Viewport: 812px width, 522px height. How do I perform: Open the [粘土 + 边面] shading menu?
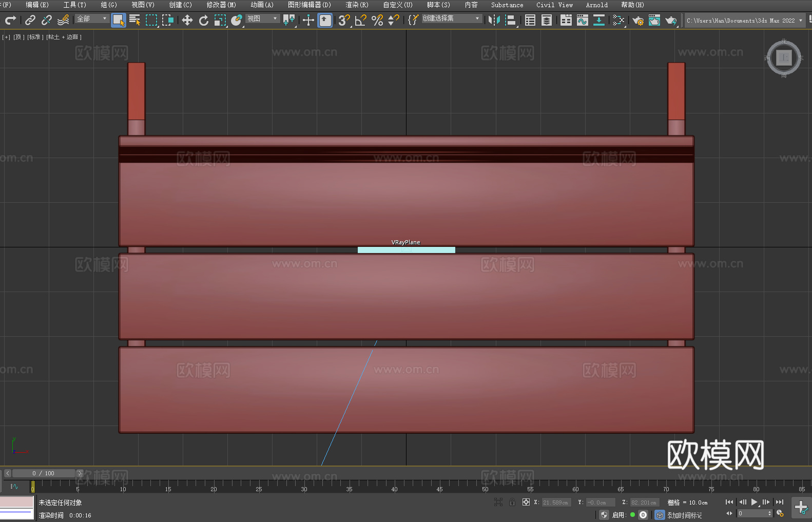pyautogui.click(x=64, y=37)
